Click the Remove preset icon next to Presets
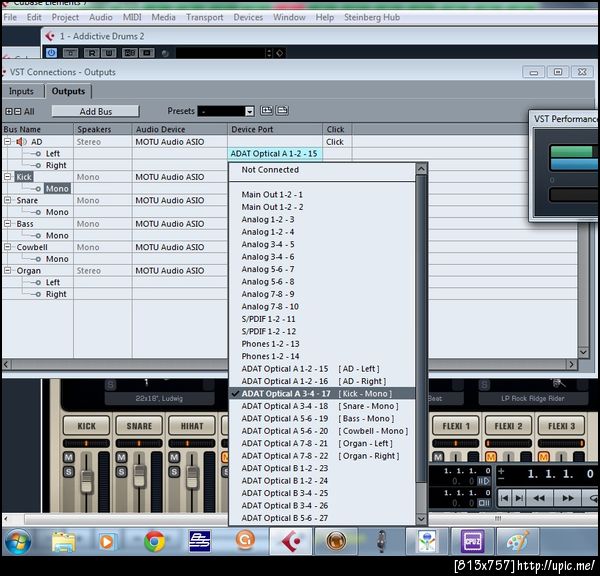The height and width of the screenshot is (576, 600). click(x=282, y=111)
